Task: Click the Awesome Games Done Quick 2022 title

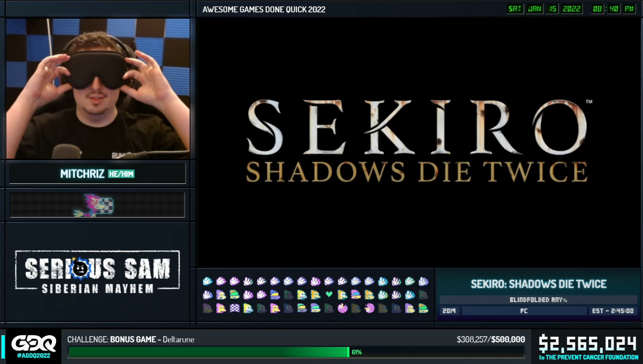Action: pyautogui.click(x=264, y=9)
